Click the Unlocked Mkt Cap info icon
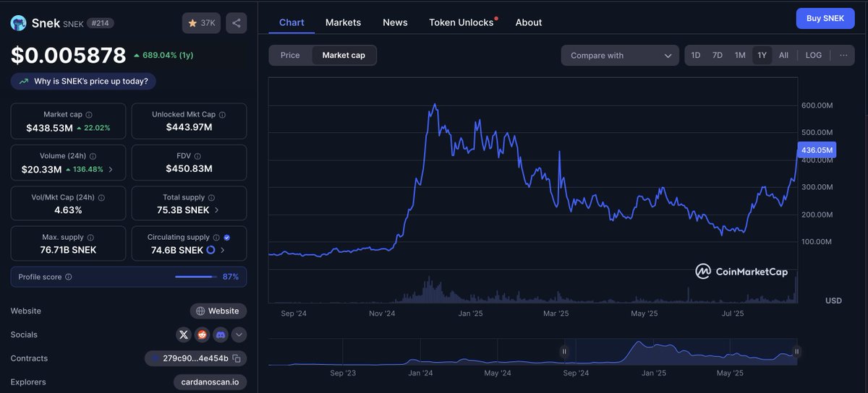Screen dimensions: 868x393 [x=222, y=114]
